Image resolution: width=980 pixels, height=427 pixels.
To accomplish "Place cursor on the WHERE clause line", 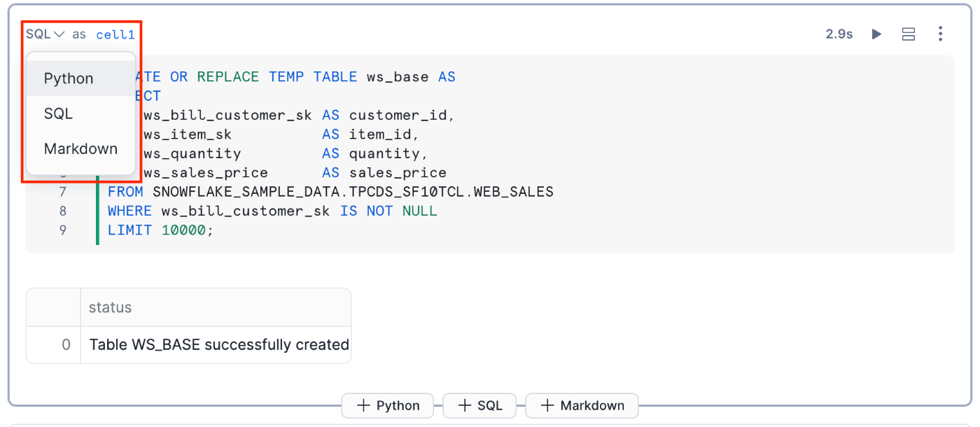I will 272,211.
